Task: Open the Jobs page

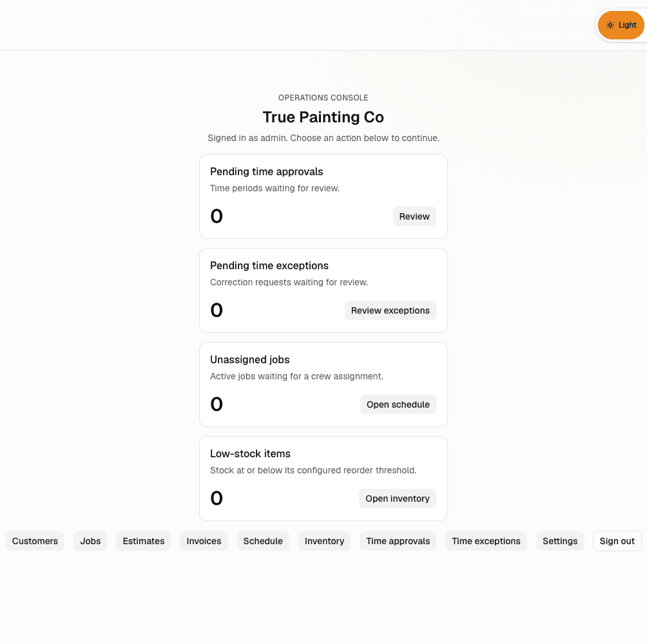Action: pyautogui.click(x=90, y=541)
